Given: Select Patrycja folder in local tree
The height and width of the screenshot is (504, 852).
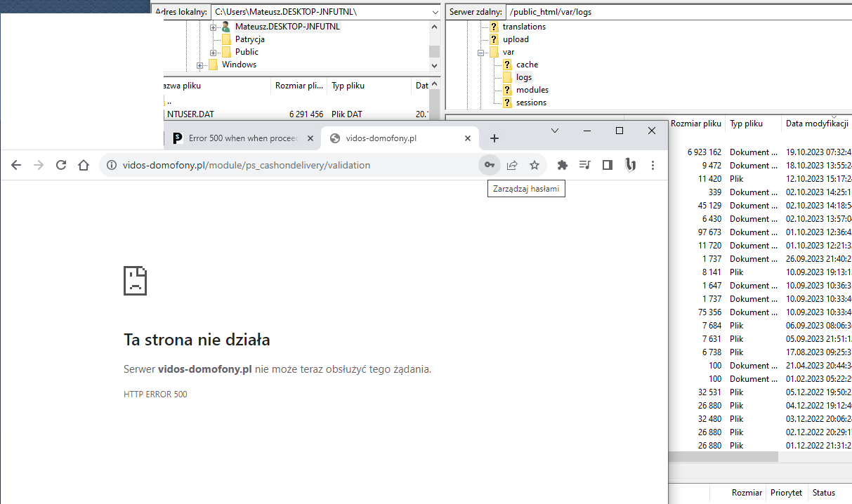Looking at the screenshot, I should click(250, 39).
